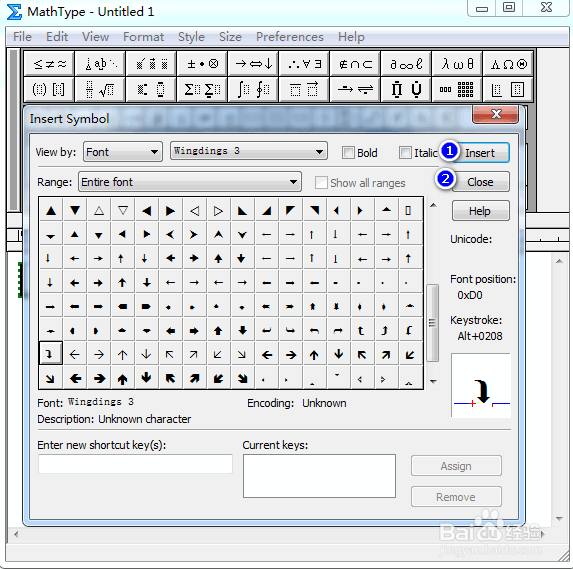Open the lowercase Greek palette (λωθ)

click(x=457, y=64)
